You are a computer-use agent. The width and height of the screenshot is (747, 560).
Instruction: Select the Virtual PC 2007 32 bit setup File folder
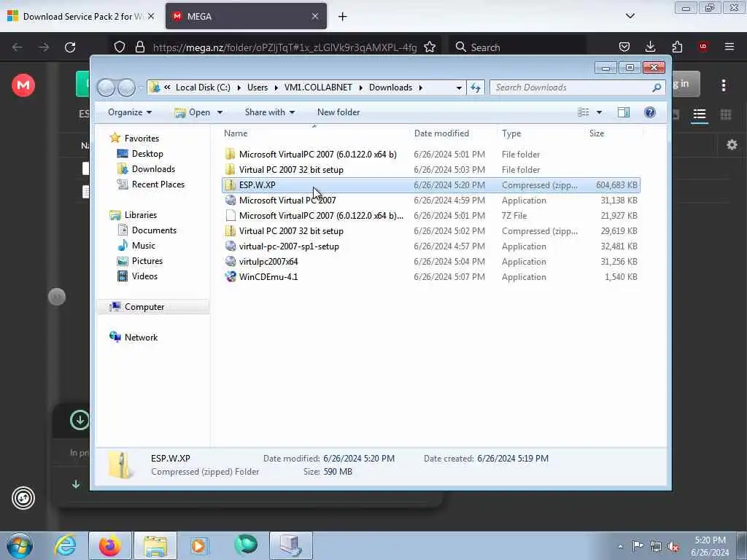(x=430, y=169)
